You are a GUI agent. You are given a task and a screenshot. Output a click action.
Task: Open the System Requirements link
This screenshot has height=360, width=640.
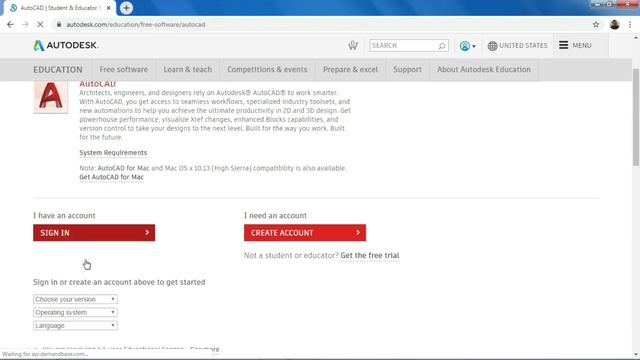[x=113, y=153]
